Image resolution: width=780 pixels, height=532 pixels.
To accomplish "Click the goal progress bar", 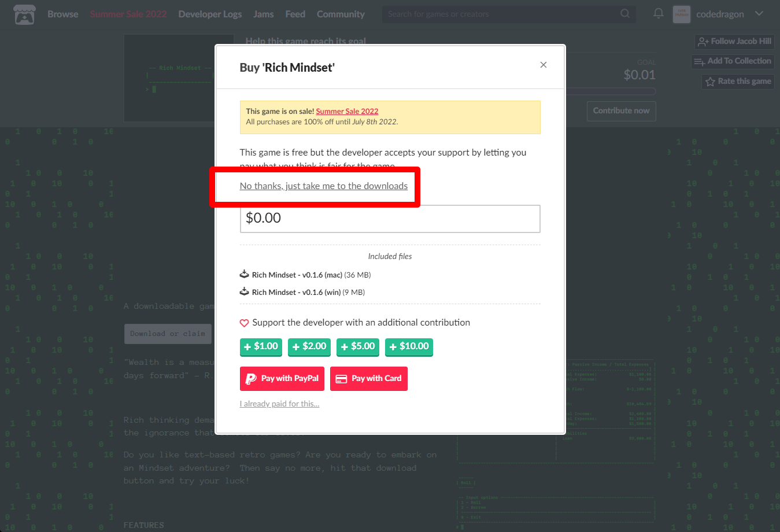I will pos(611,91).
